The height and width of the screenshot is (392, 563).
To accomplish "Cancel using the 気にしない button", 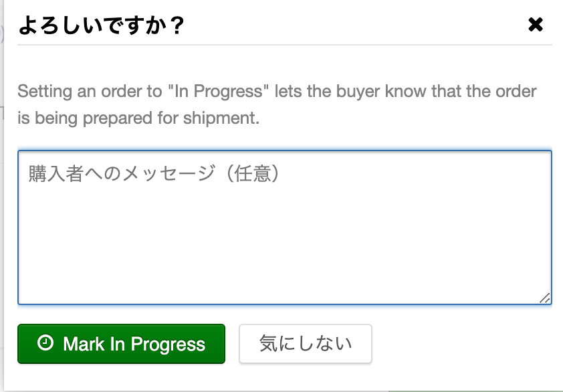I will tap(306, 344).
